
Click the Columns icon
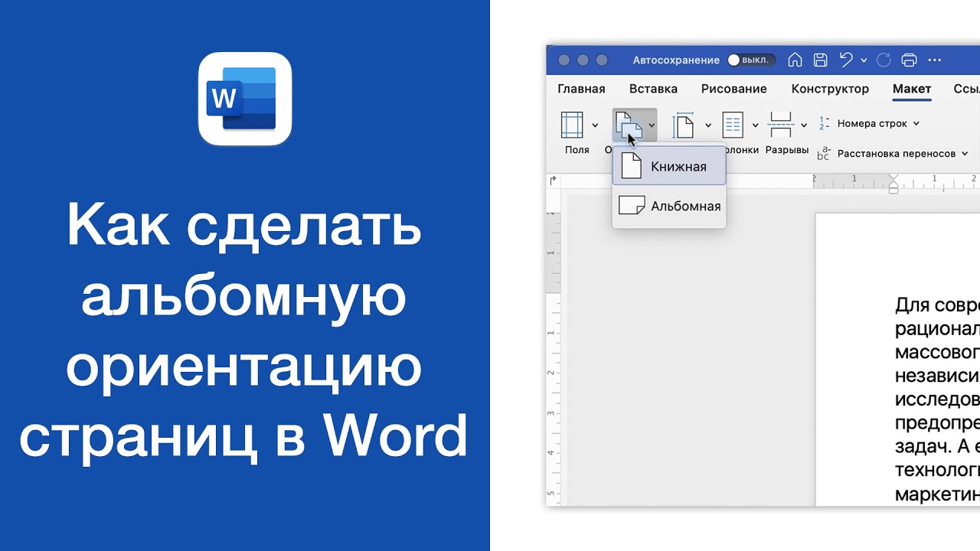(733, 125)
